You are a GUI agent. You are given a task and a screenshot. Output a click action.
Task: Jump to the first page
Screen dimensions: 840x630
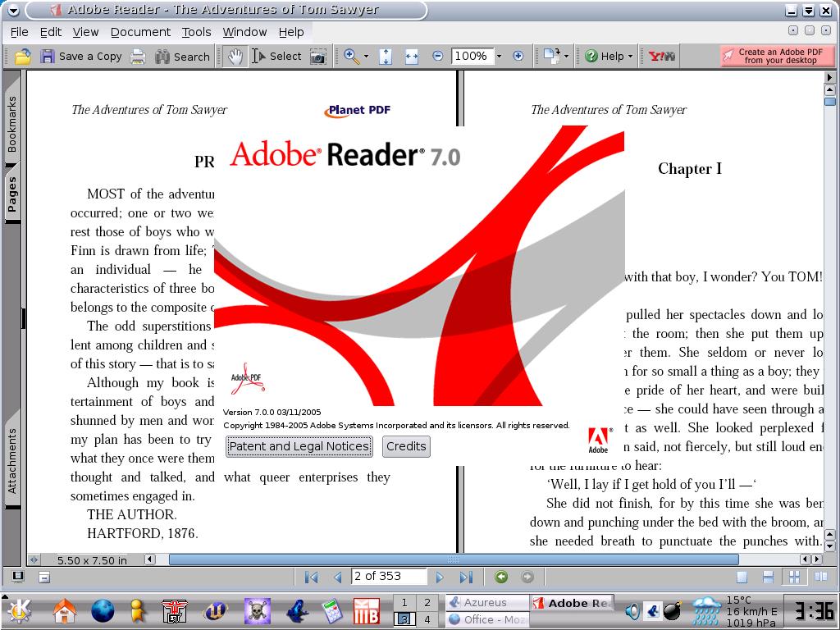(x=311, y=577)
